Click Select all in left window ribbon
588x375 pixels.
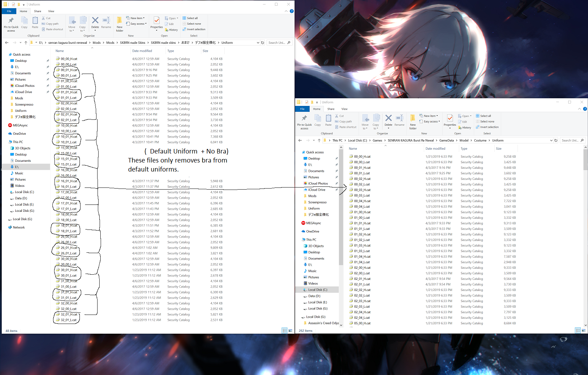tap(190, 18)
